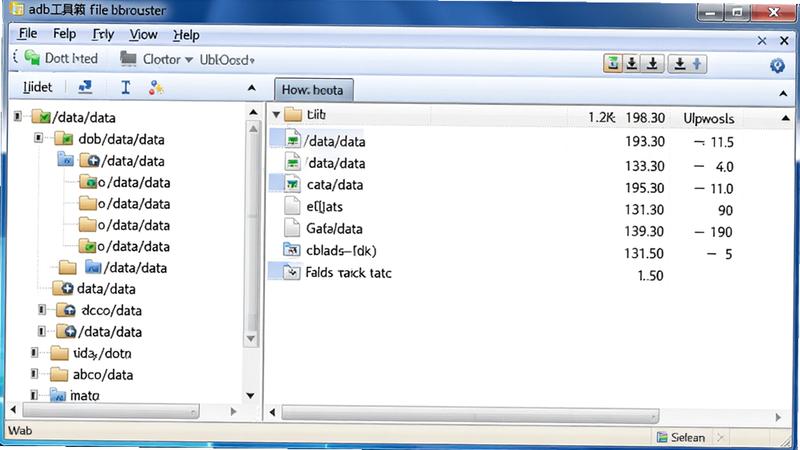Open the blue gear settings icon
Screen dimensions: 800x450
click(777, 65)
